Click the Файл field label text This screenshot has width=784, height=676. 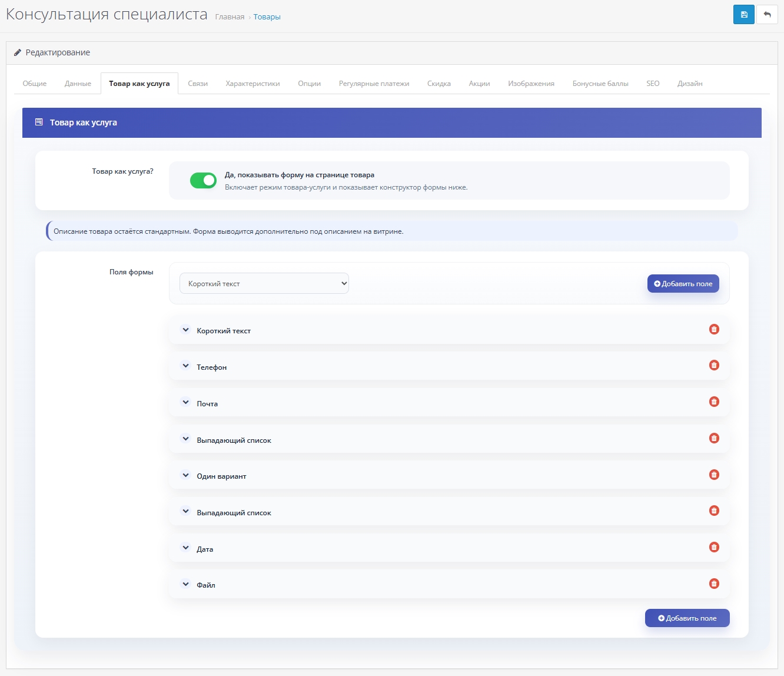coord(206,585)
